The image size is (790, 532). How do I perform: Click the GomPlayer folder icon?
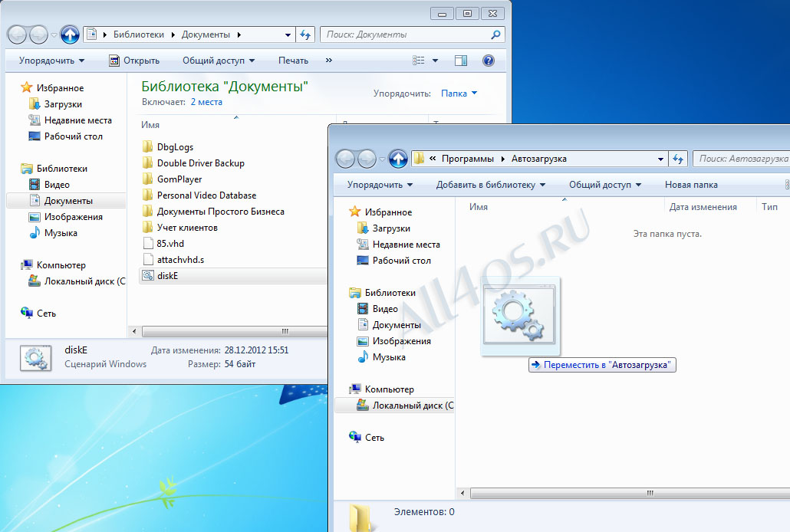pos(147,179)
